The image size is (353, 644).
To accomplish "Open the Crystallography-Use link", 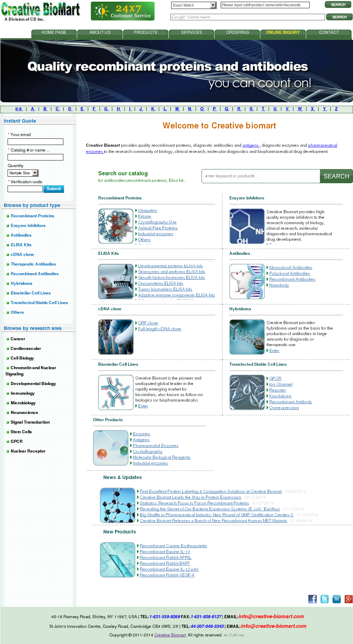I will (x=157, y=222).
